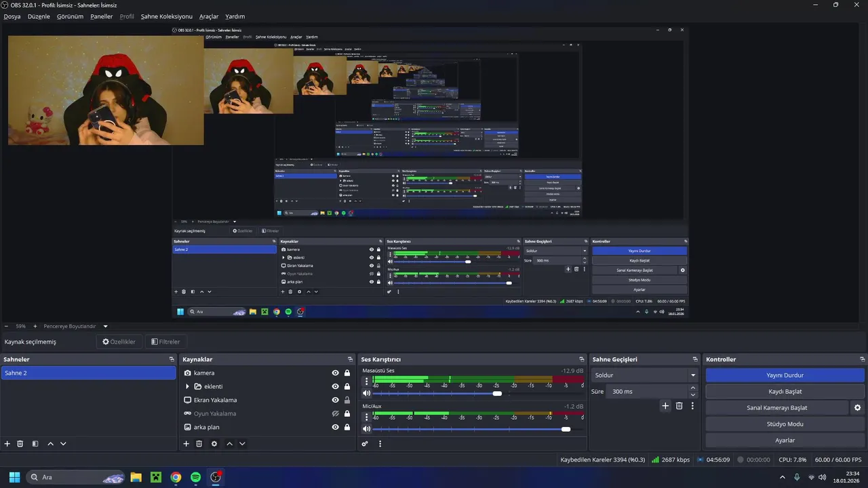Image resolution: width=868 pixels, height=488 pixels.
Task: Undock the Sahne Geçişleri panel with its float icon
Action: (x=695, y=359)
